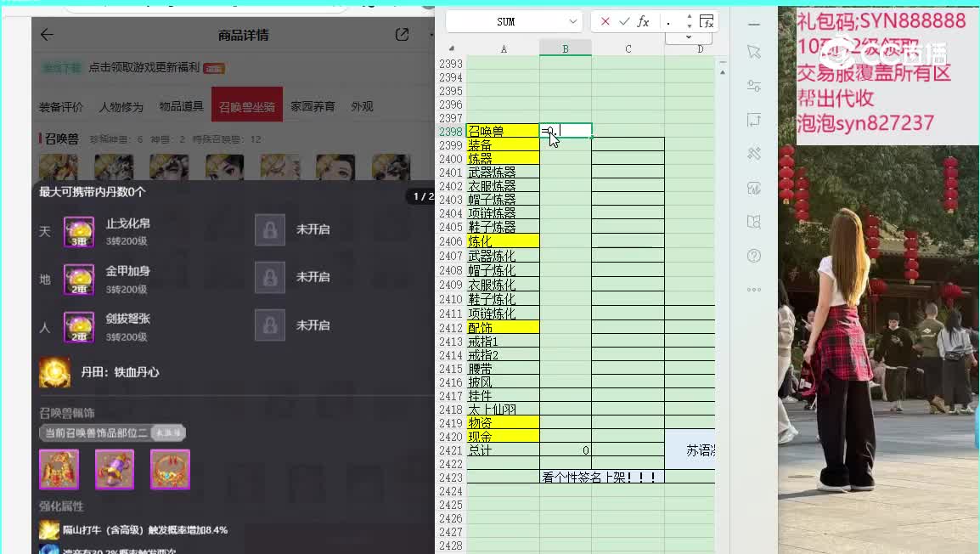Click the 装备 cell in column A
The height and width of the screenshot is (554, 980).
click(x=503, y=145)
